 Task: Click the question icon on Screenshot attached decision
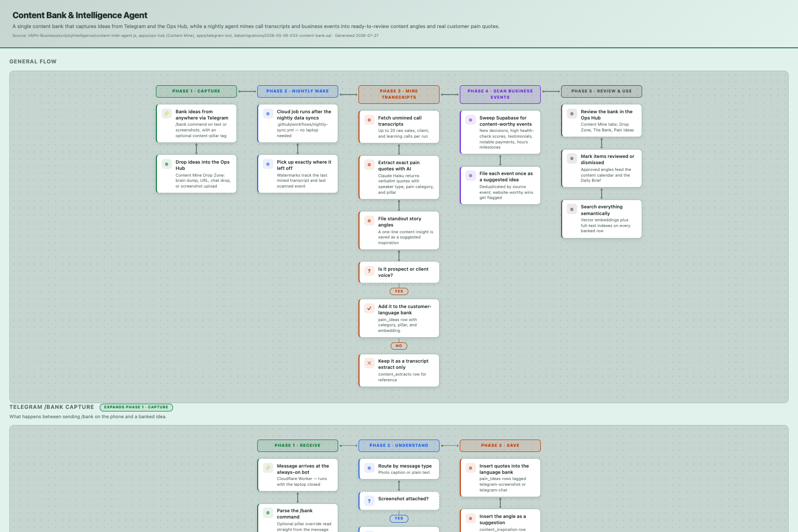(369, 501)
